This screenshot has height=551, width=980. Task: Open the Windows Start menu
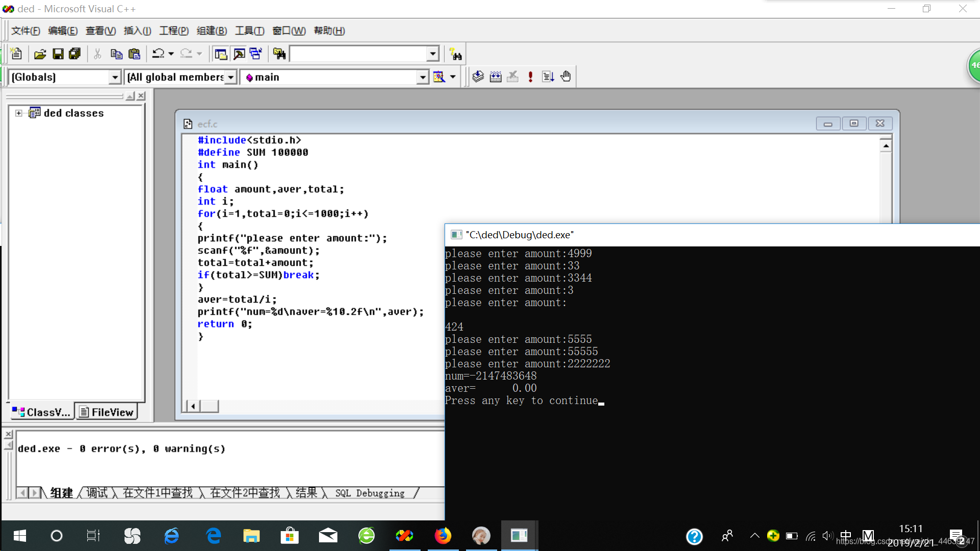(x=19, y=536)
